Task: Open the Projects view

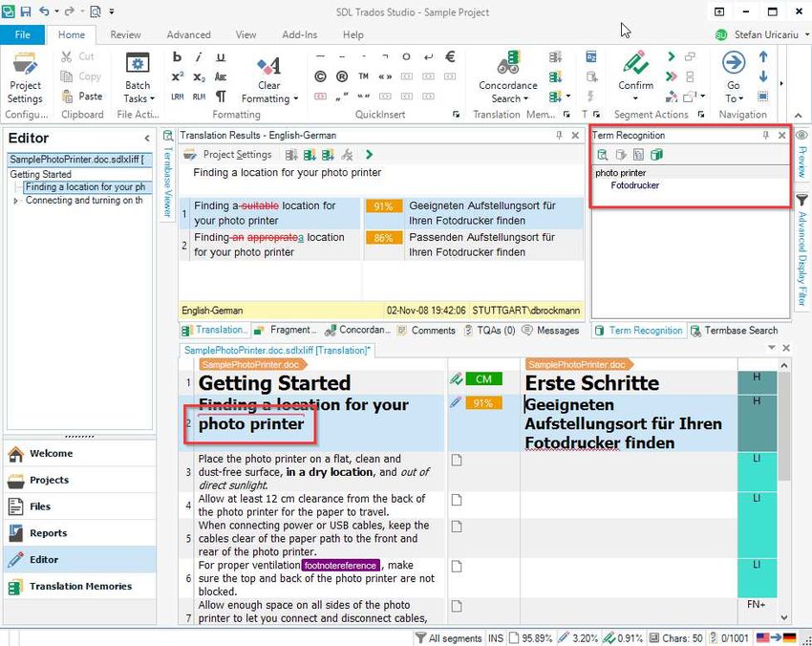Action: [79, 481]
